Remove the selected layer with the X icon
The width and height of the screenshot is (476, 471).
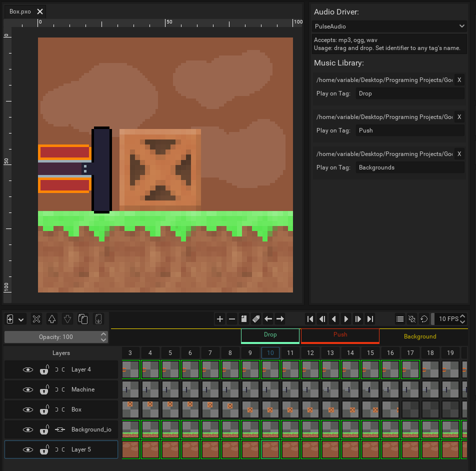pyautogui.click(x=36, y=319)
